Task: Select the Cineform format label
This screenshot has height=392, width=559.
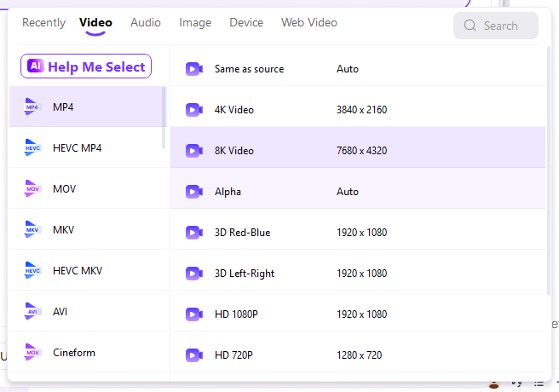Action: (x=74, y=353)
